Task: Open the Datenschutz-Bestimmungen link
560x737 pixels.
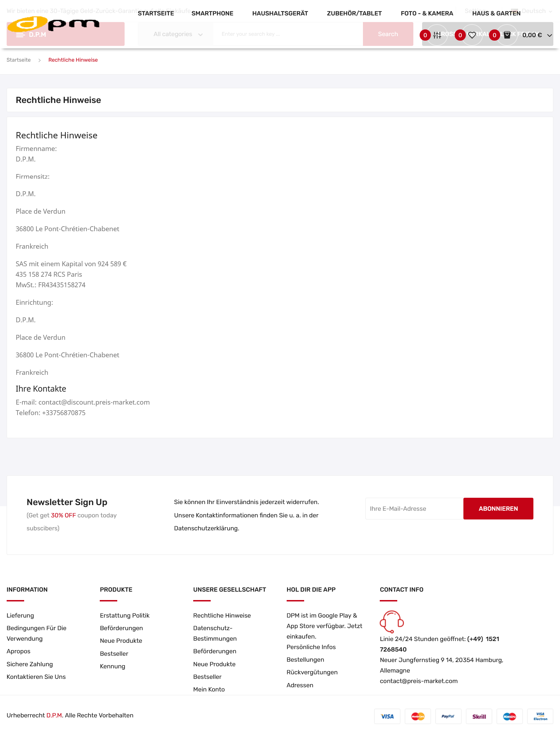Action: coord(215,633)
